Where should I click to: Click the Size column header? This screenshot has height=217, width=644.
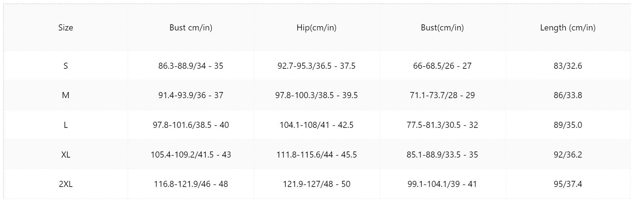(x=66, y=28)
